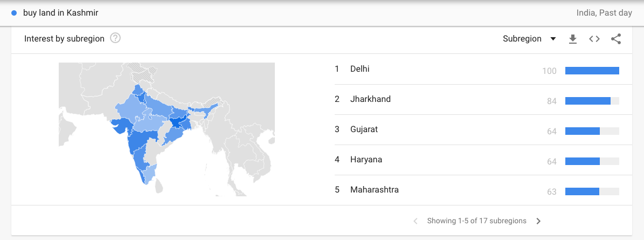
Task: Click the buy land in Kashmir term
Action: click(61, 13)
